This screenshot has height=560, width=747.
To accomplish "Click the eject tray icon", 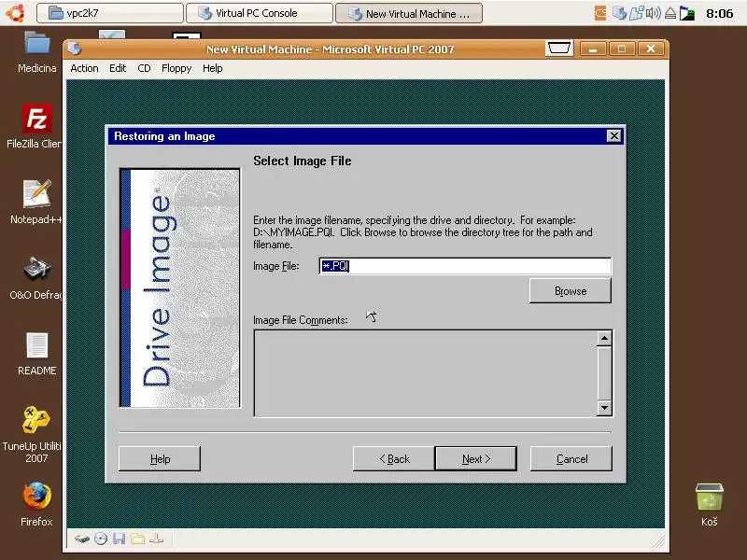I will [669, 13].
